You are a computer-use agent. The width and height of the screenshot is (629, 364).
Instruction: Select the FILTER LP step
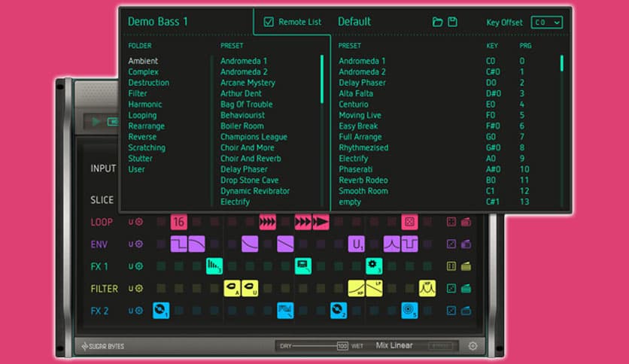[374, 288]
